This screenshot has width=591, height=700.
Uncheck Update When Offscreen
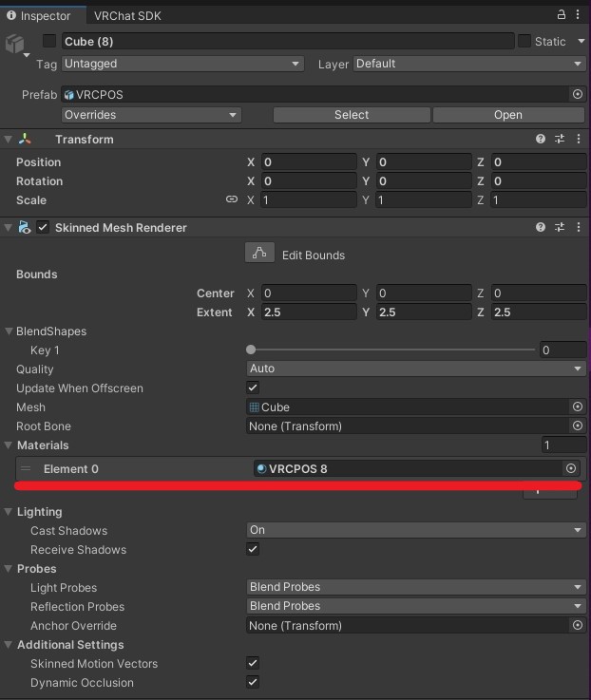[253, 388]
